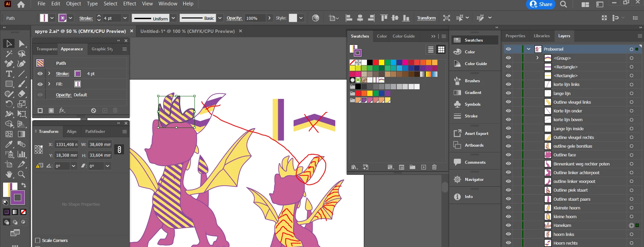Open the Add New Effect fx button
The image size is (644, 247).
[x=62, y=110]
